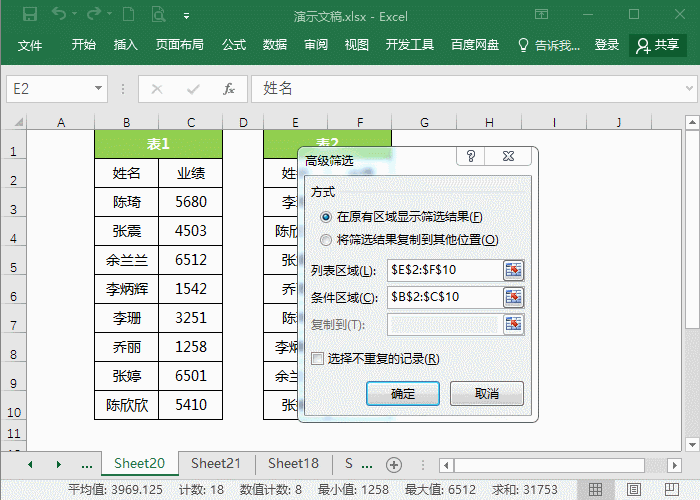Switch to the 开始 ribbon tab
This screenshot has height=500, width=700.
pos(84,45)
